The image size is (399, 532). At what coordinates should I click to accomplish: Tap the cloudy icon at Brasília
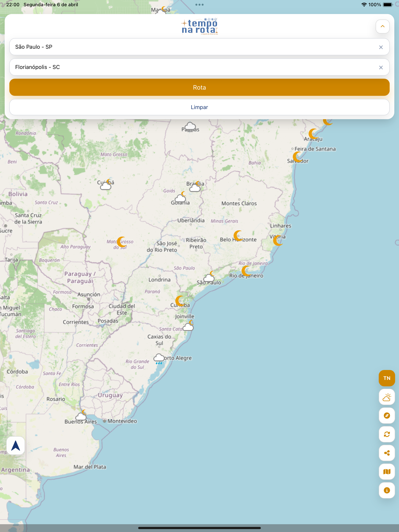(195, 187)
